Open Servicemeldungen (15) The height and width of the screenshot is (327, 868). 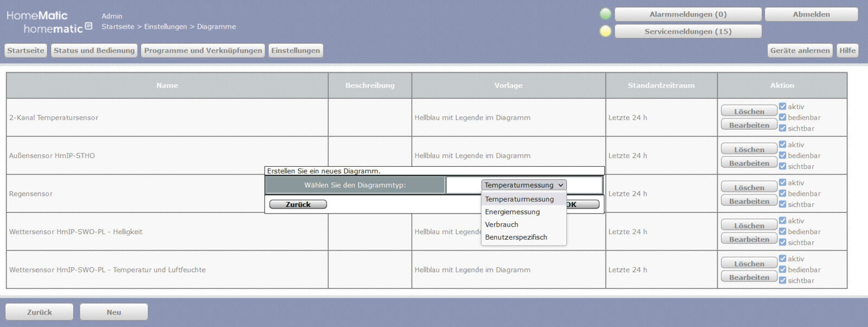click(688, 32)
